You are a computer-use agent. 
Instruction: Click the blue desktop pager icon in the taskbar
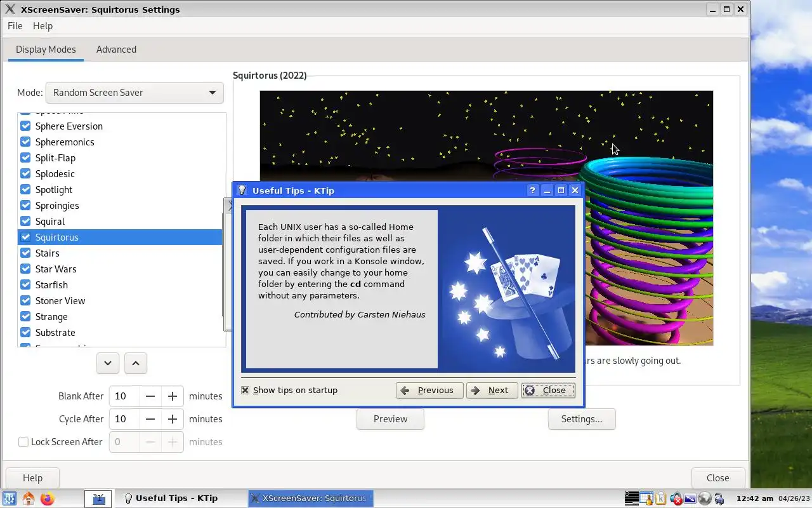coord(98,498)
